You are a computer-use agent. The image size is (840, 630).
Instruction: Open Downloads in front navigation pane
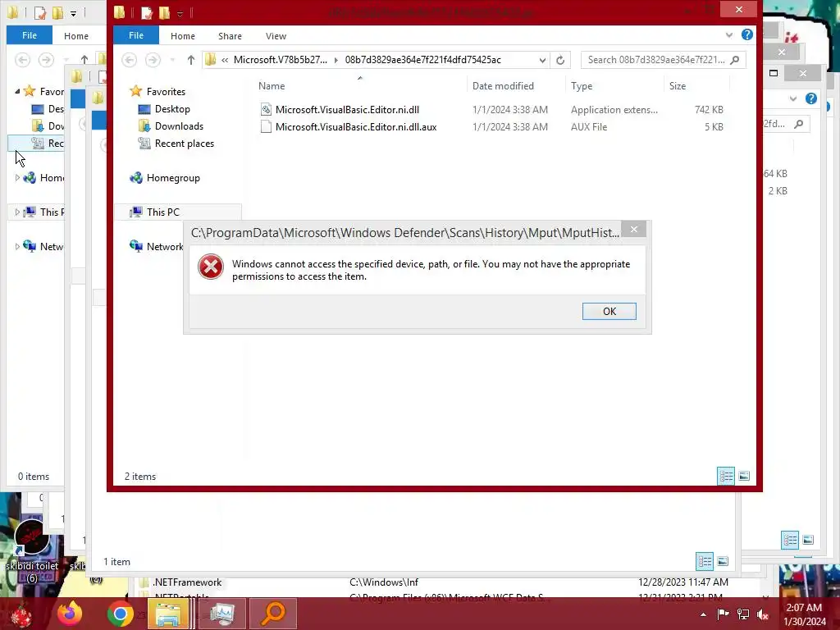pyautogui.click(x=179, y=126)
